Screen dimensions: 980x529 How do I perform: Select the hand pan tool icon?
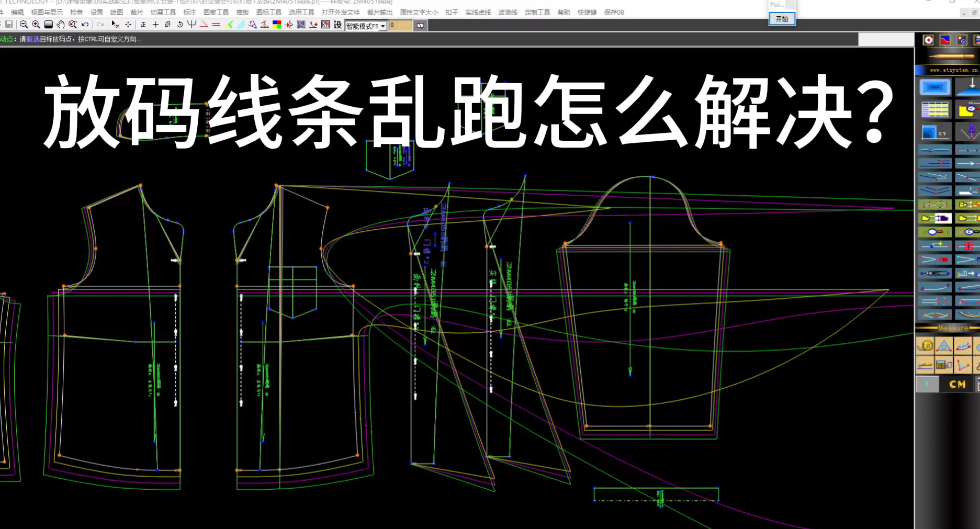tap(60, 24)
